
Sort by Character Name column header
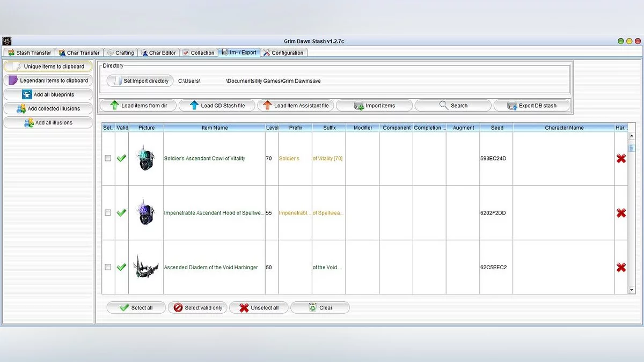564,128
